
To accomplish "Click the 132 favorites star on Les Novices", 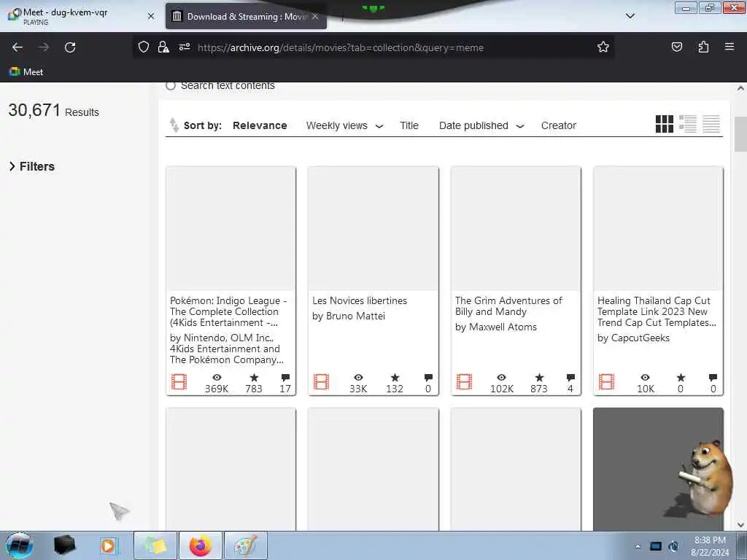I will (x=395, y=377).
